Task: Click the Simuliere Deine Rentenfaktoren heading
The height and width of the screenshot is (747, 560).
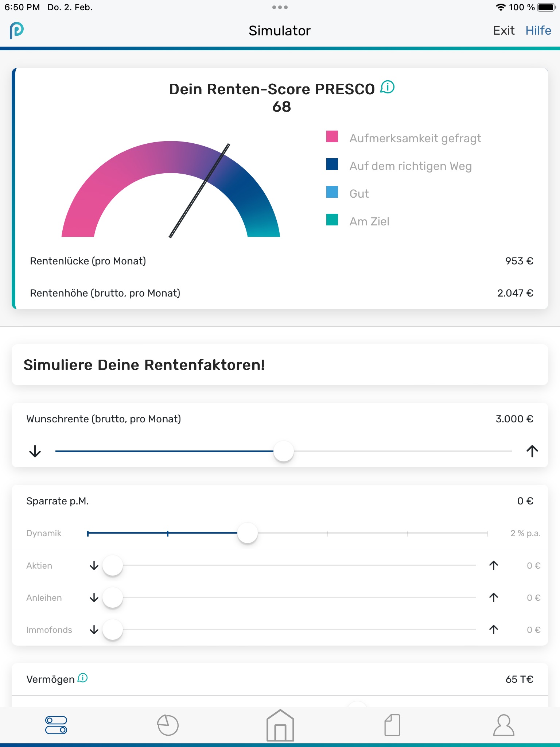Action: (144, 365)
